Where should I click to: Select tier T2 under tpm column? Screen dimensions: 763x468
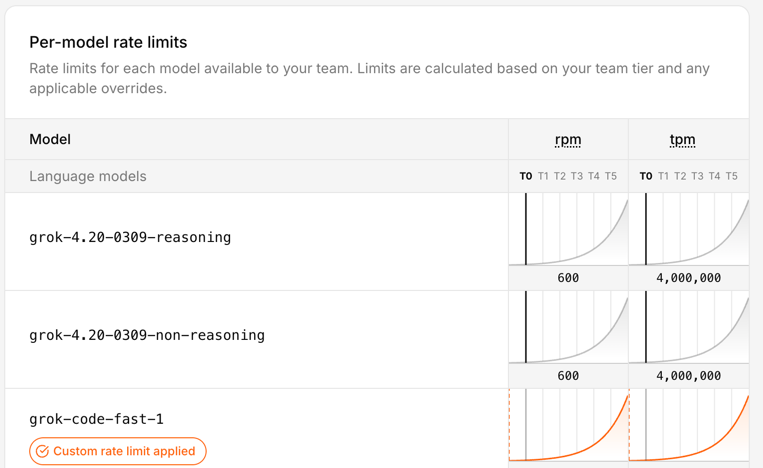[x=680, y=176]
